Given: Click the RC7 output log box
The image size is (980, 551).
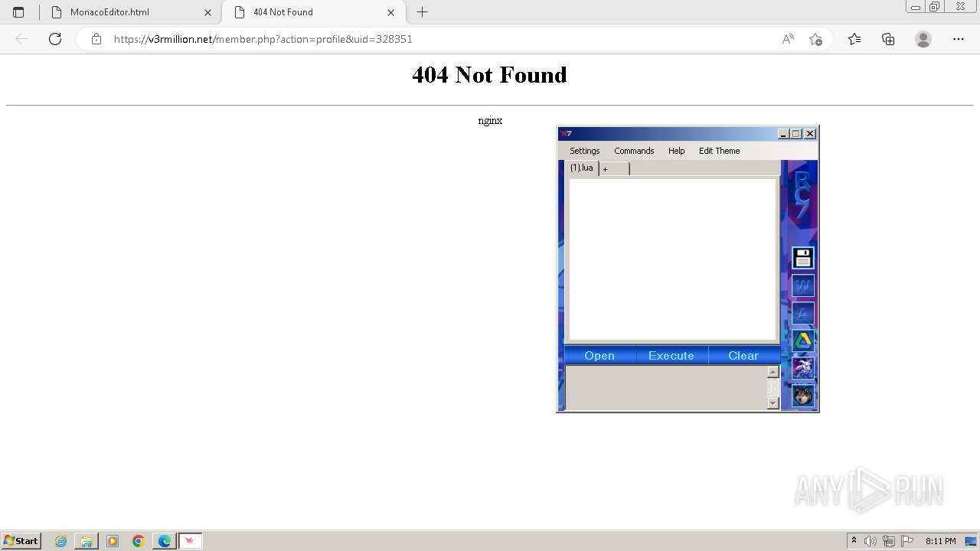Looking at the screenshot, I should click(666, 387).
